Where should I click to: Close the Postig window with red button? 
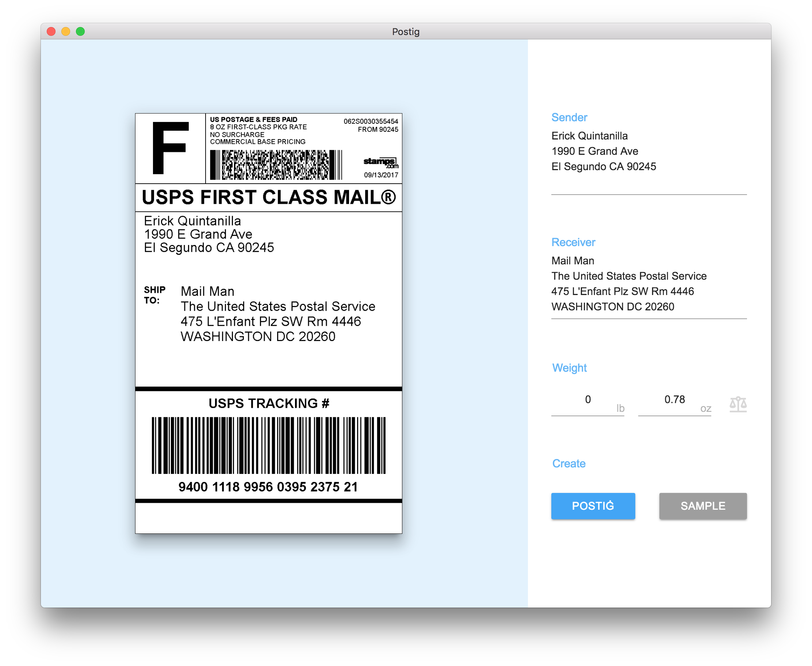(51, 31)
